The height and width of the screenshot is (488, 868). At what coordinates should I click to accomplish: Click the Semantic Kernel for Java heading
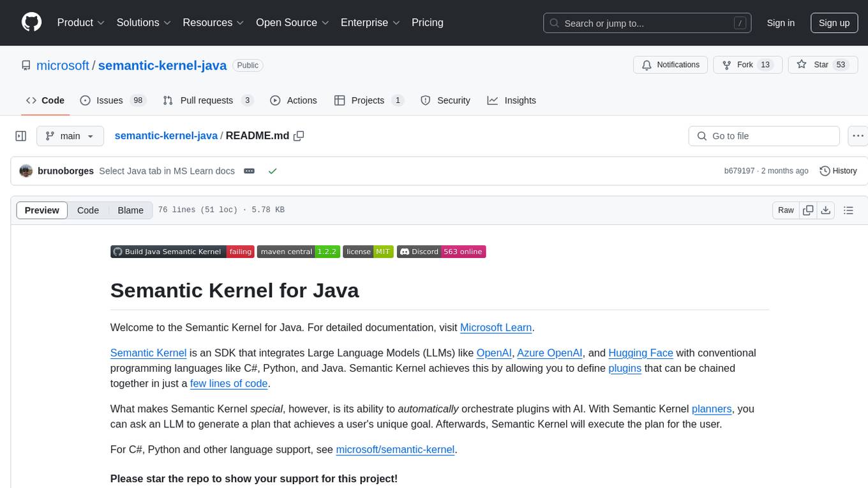click(x=234, y=291)
